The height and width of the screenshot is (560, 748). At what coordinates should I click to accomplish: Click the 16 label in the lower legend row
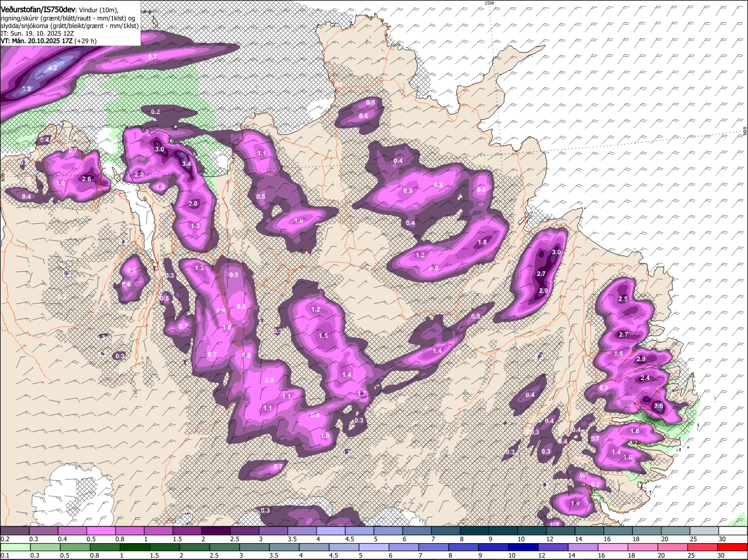click(x=602, y=555)
